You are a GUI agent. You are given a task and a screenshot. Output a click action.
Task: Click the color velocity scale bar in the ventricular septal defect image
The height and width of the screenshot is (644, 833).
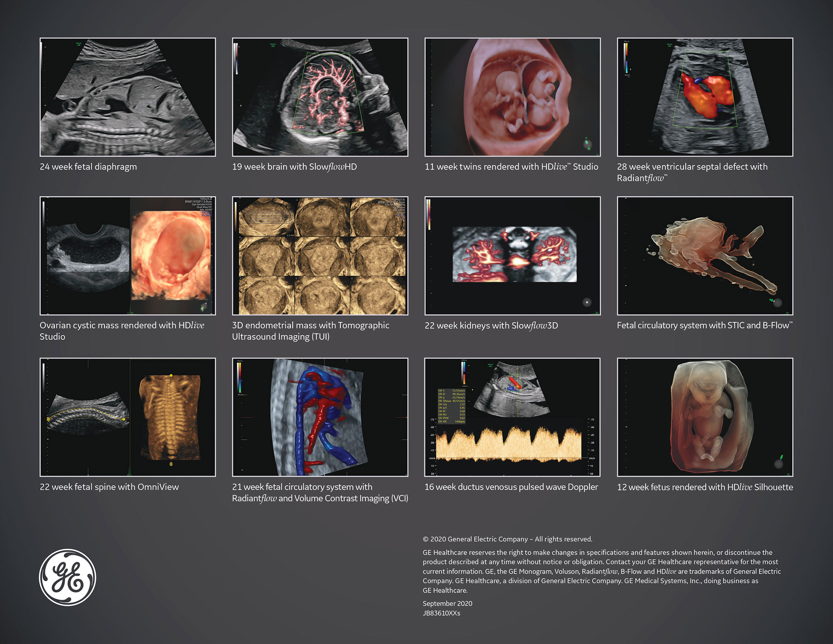tap(626, 58)
